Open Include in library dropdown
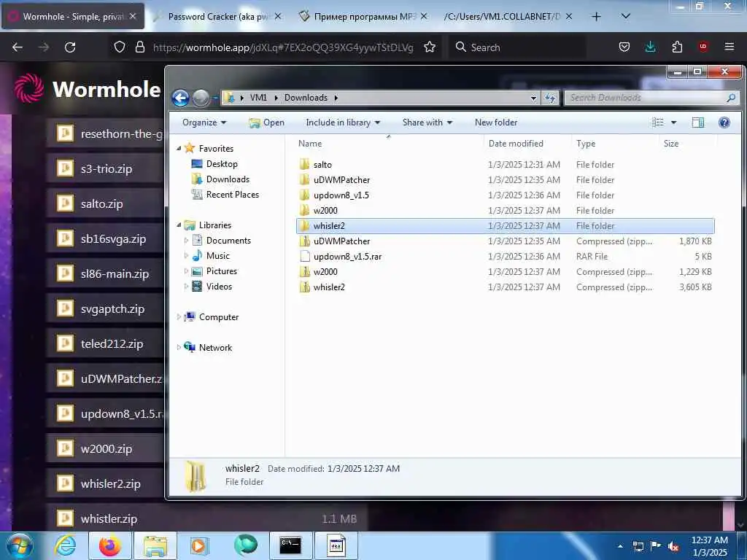Screen dimensions: 747x560 point(343,122)
